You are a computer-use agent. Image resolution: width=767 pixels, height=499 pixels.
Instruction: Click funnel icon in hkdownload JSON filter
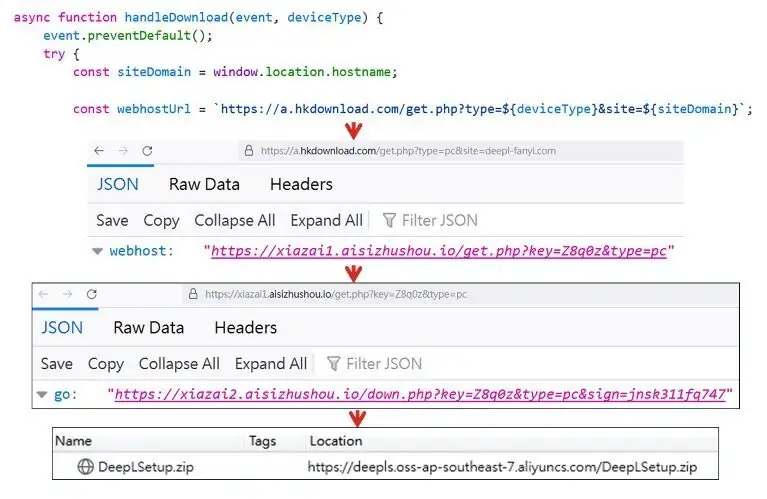(x=389, y=221)
